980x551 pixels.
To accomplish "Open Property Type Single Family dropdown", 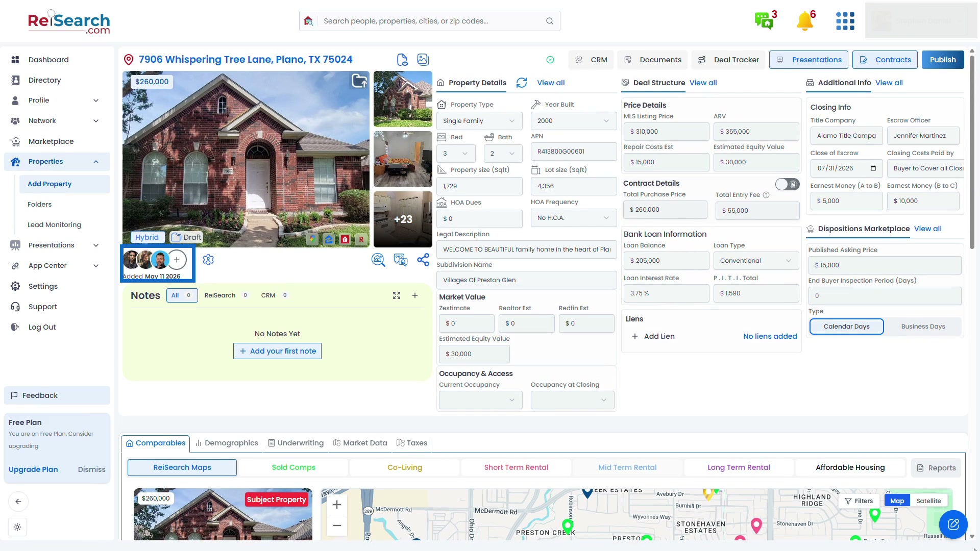I will coord(479,121).
